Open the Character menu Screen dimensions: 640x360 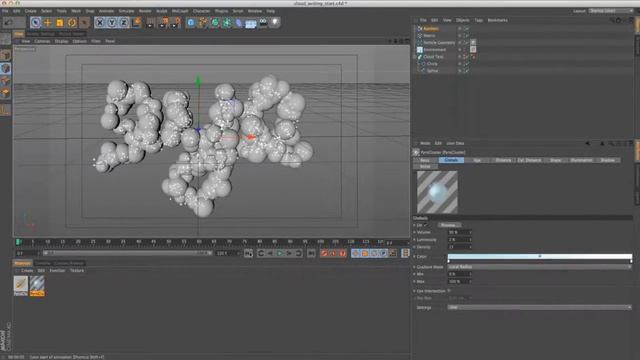click(201, 11)
